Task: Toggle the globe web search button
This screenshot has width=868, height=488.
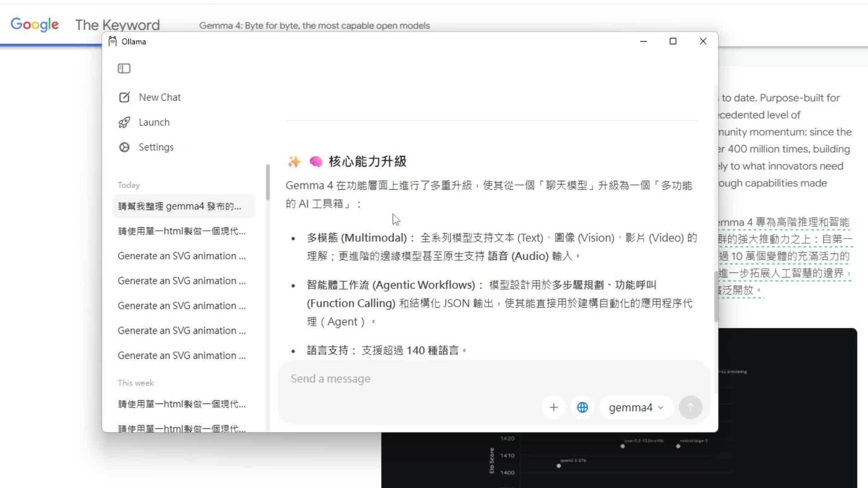Action: click(583, 408)
